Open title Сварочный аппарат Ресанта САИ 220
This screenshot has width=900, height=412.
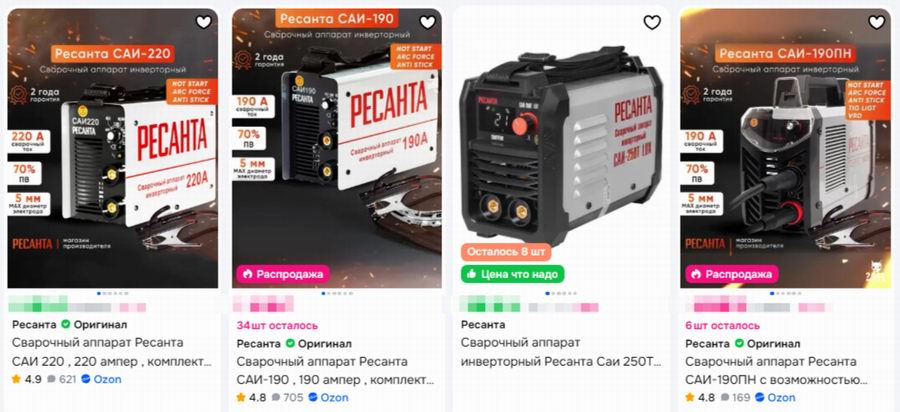click(112, 352)
